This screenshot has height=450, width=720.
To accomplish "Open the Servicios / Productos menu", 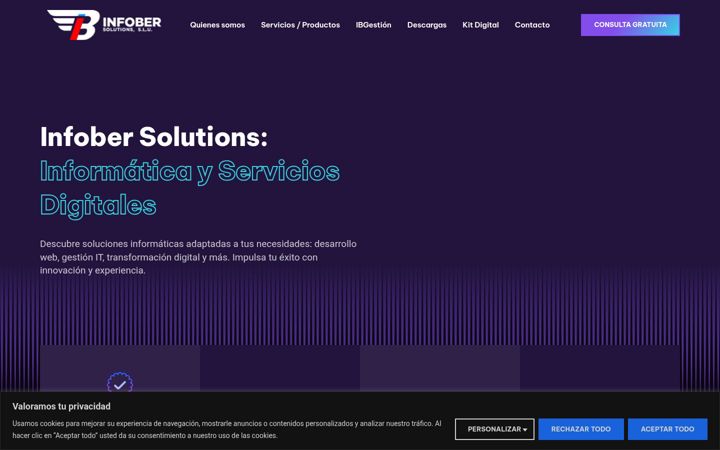I will (x=300, y=25).
